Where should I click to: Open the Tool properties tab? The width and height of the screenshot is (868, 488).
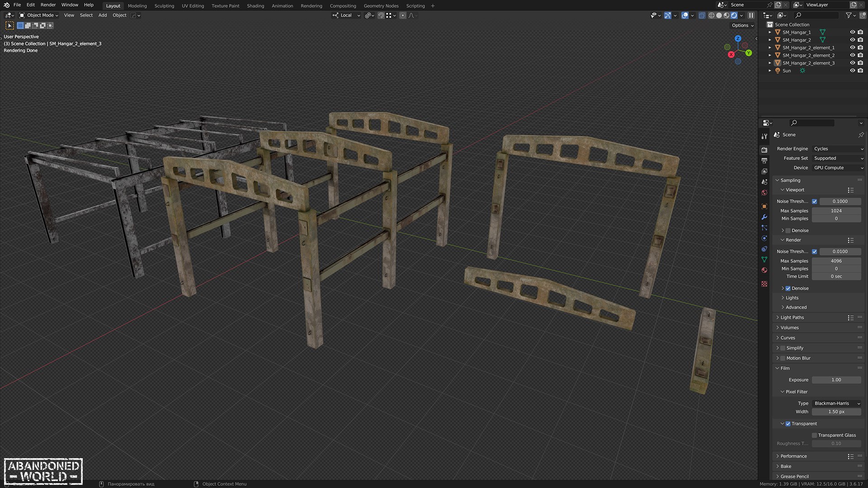point(764,136)
